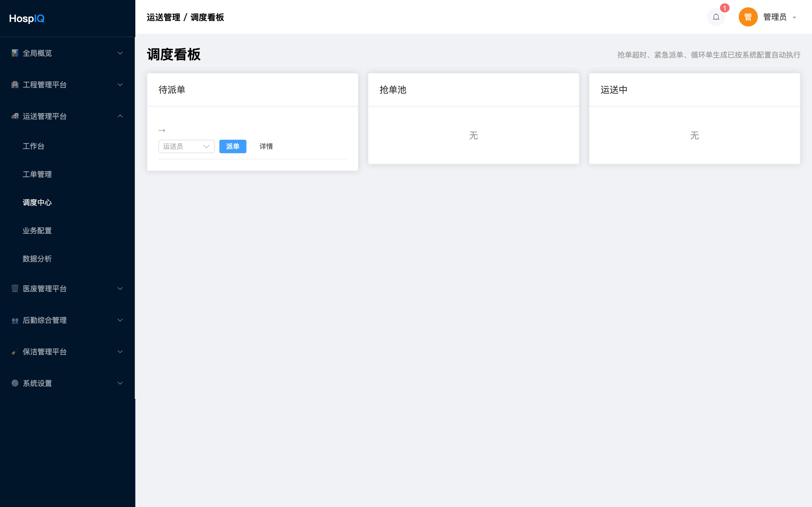The width and height of the screenshot is (812, 507).
Task: Expand the 全局概览 chevron
Action: point(120,53)
